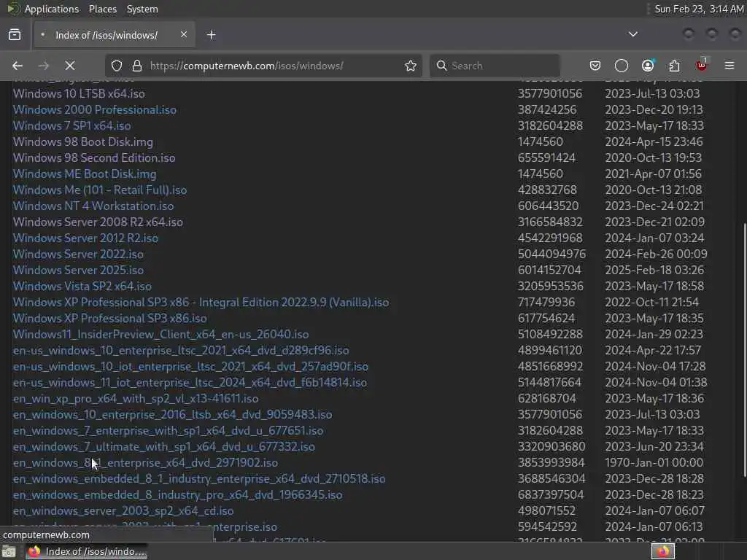Open Firefox View icon
This screenshot has width=747, height=560.
pyautogui.click(x=15, y=35)
